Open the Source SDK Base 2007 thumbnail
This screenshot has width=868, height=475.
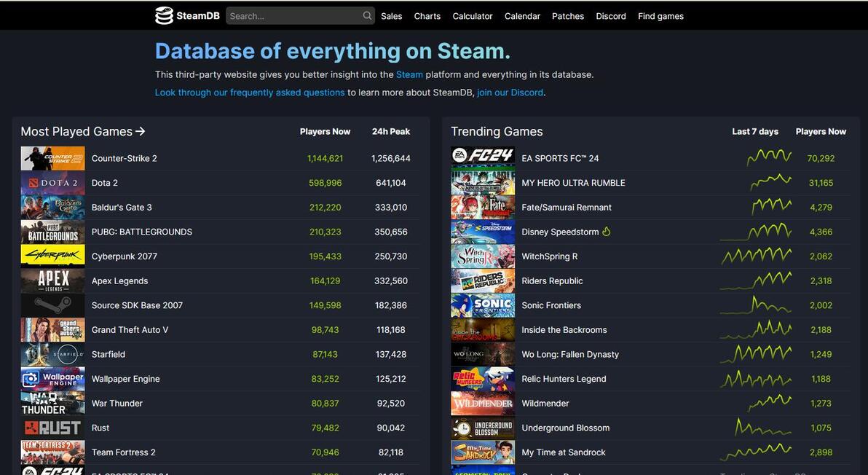[52, 305]
